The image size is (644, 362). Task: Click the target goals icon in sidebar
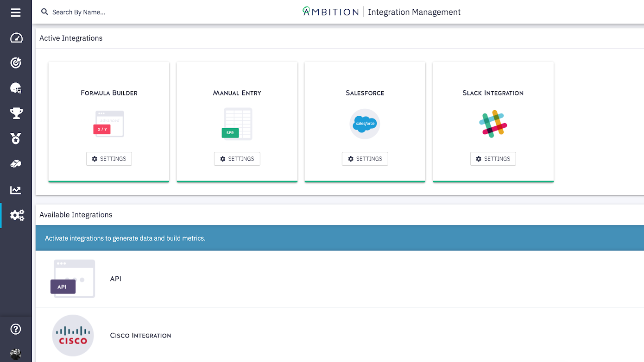tap(15, 62)
